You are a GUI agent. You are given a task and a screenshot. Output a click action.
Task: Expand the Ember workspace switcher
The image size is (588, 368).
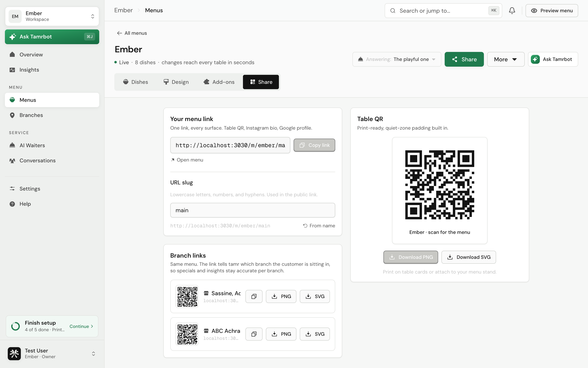pos(52,16)
